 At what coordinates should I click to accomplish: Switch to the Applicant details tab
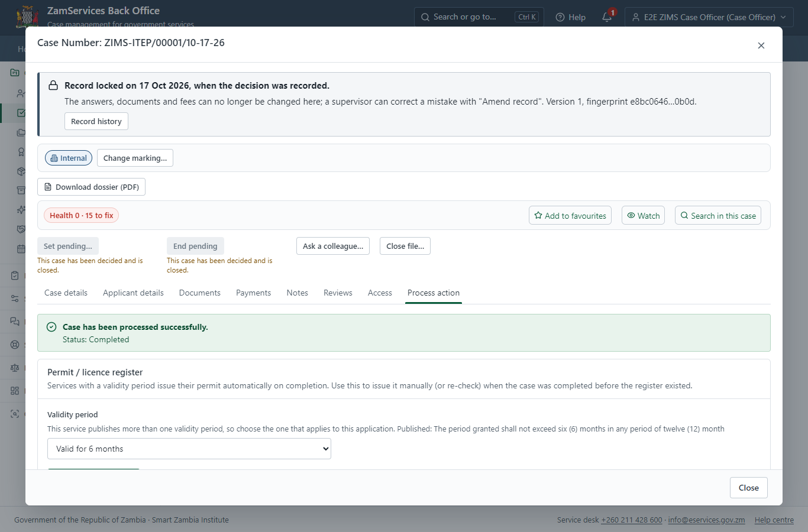point(133,293)
